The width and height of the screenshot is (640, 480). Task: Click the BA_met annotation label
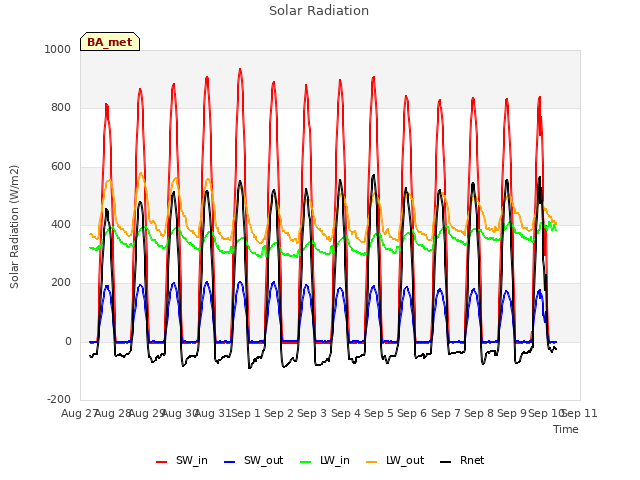[x=110, y=42]
